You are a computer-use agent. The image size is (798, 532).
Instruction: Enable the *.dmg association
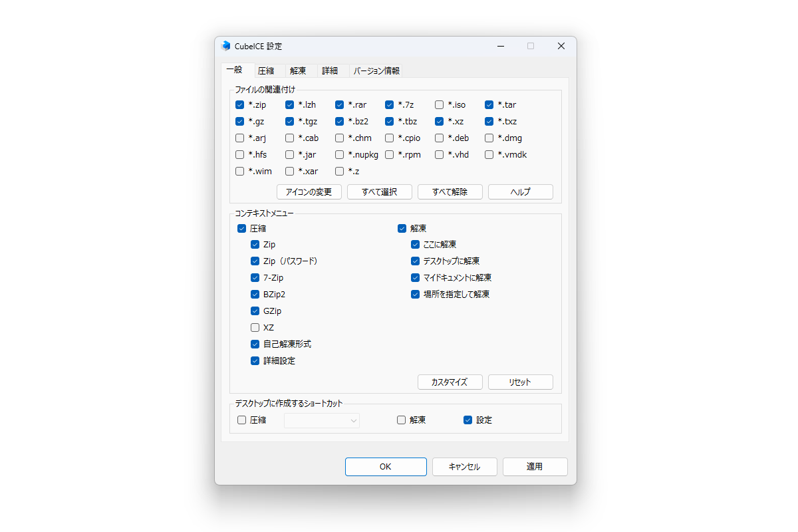tap(489, 138)
